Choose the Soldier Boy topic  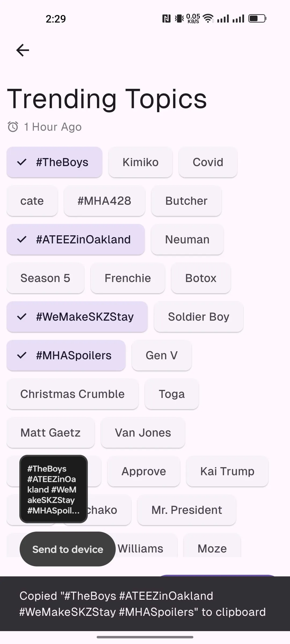[198, 317]
